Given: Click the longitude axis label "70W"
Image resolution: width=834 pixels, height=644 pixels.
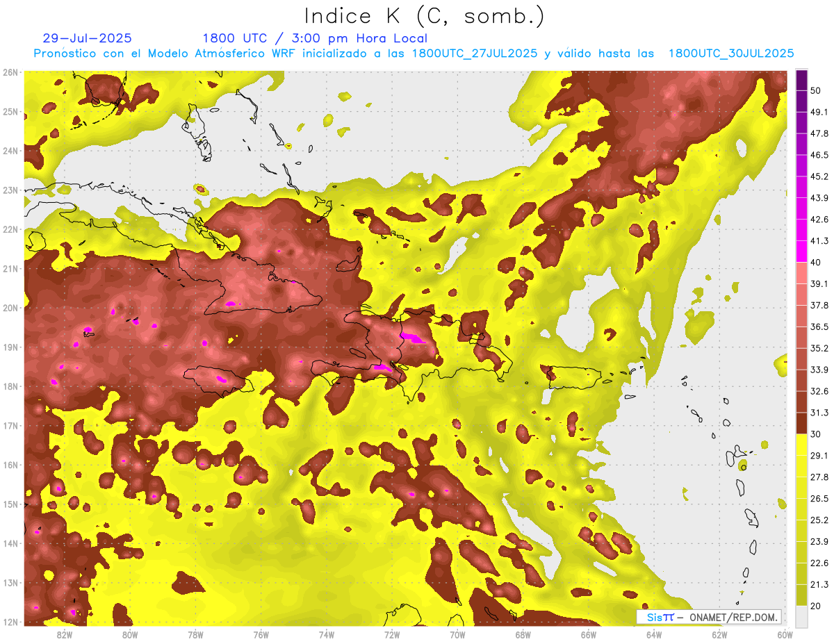Looking at the screenshot, I should (457, 635).
